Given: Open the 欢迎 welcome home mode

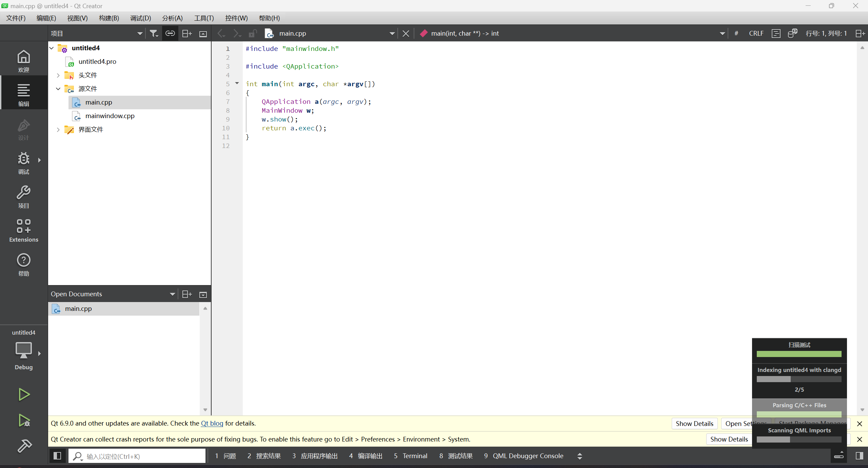Looking at the screenshot, I should point(24,61).
